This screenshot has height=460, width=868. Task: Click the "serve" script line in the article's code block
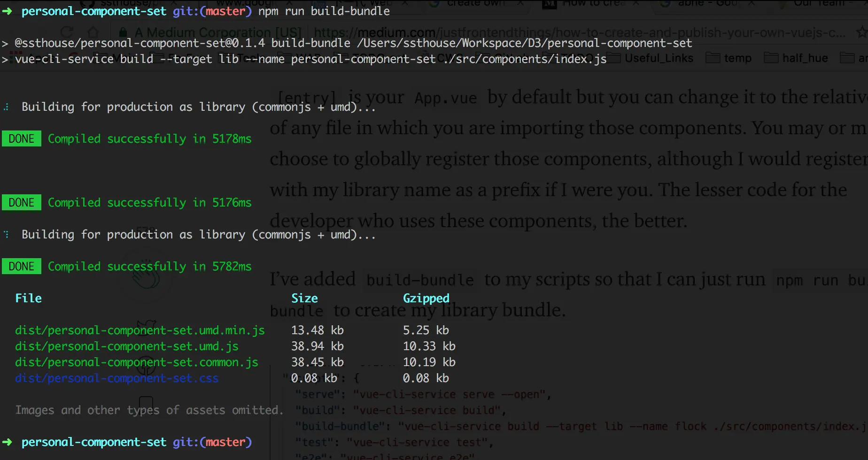[423, 394]
